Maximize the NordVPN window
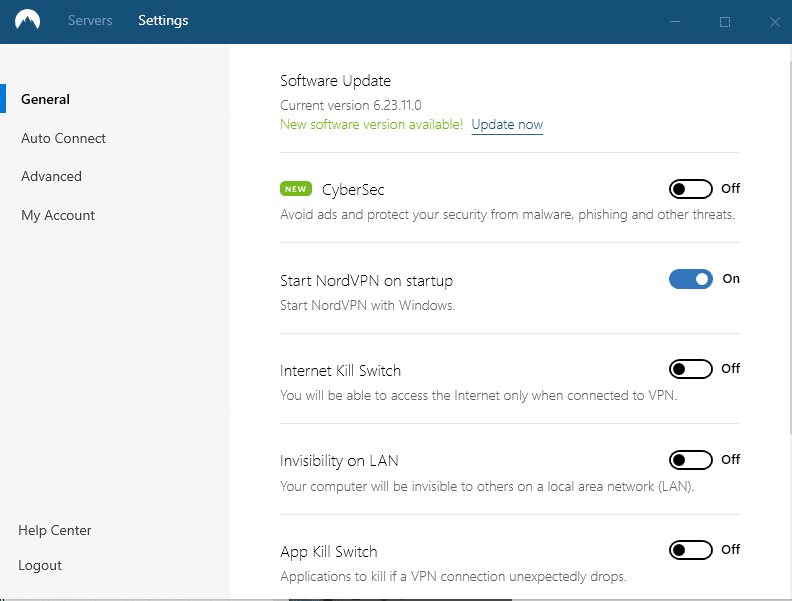 pos(725,22)
